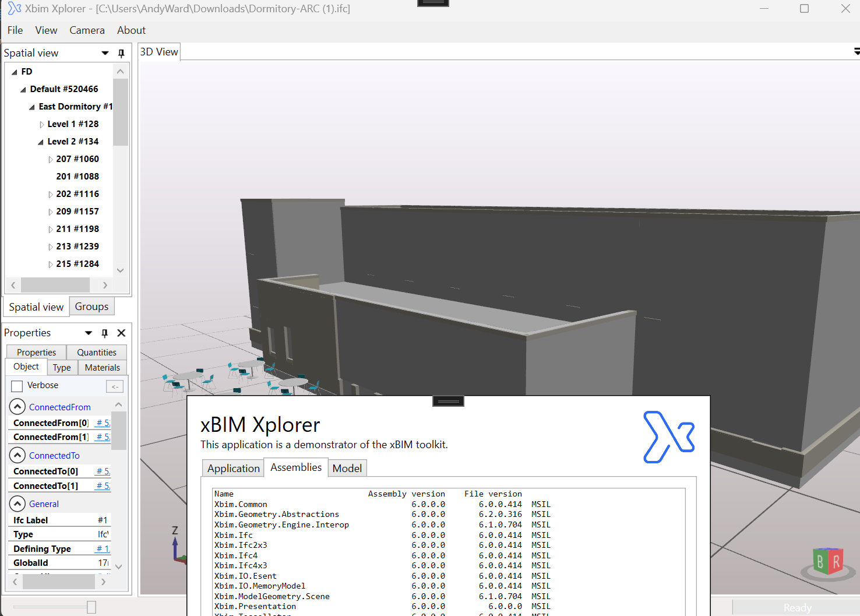Viewport: 860px width, 616px height.
Task: Click the horizontal scrollbar under the spatial tree
Action: 55,285
